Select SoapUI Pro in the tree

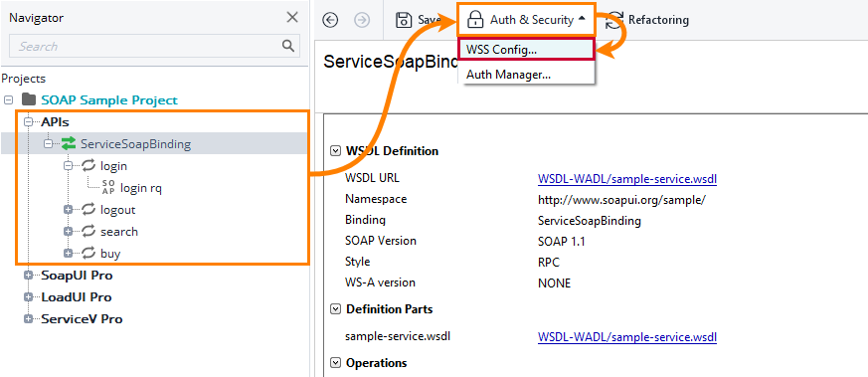click(x=77, y=276)
